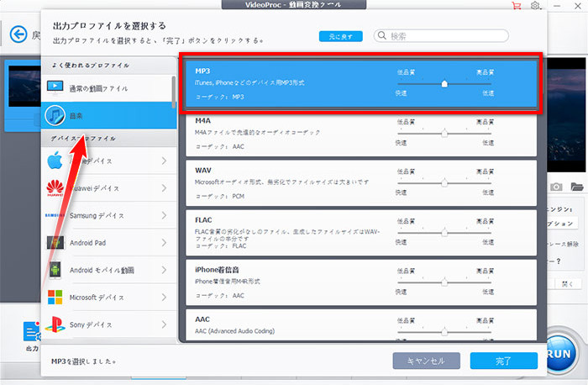
Task: Open the Samsung デバイス list entry
Action: click(108, 215)
